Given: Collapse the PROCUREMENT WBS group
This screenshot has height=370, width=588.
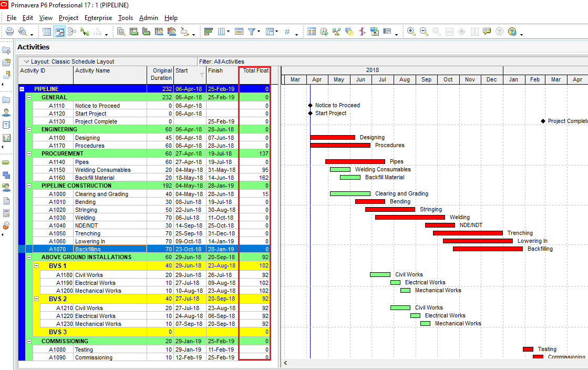Looking at the screenshot, I should pos(29,153).
